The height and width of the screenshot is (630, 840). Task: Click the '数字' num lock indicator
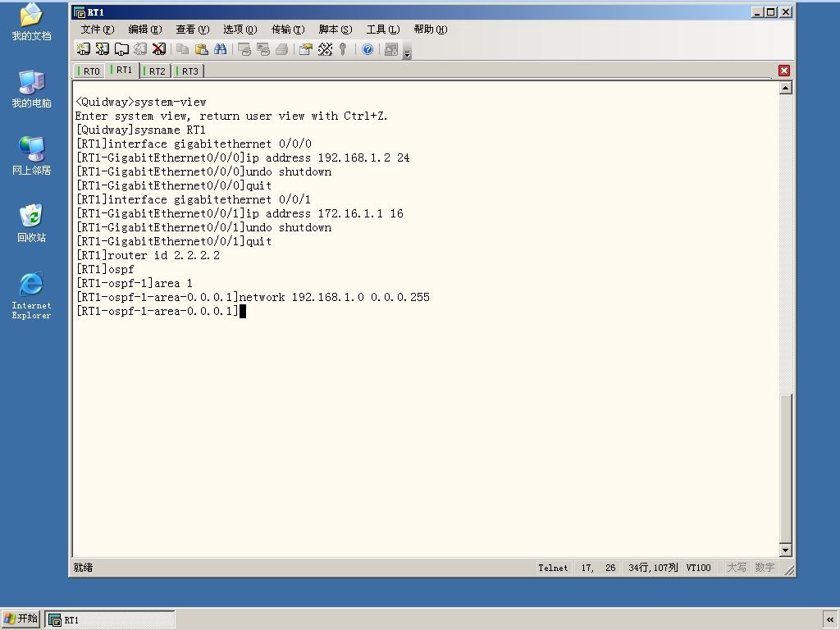click(765, 568)
